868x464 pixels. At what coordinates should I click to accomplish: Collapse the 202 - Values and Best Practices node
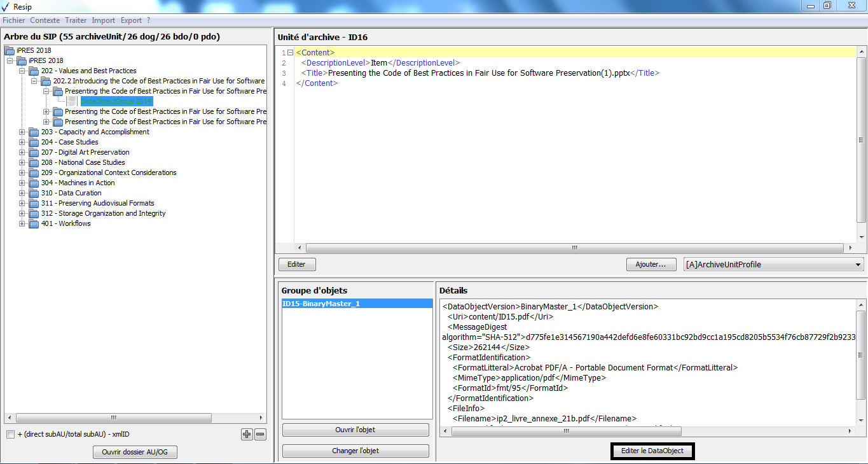point(22,71)
